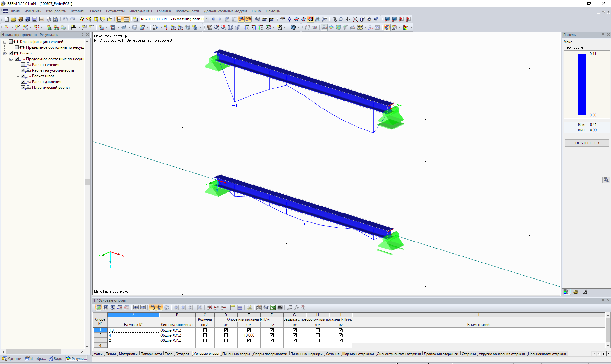Collapse Предельное состояние under Расчет
Screen dimensions: 611x364
[x=11, y=59]
